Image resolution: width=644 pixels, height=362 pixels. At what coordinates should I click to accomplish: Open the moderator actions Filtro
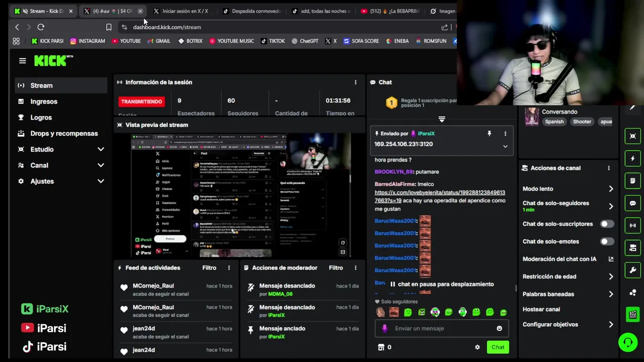336,268
